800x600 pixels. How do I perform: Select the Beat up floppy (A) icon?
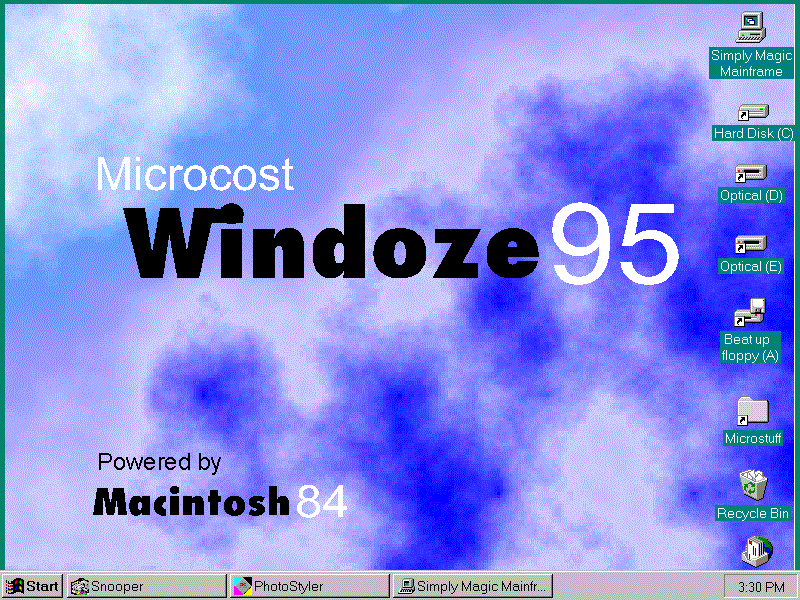pyautogui.click(x=750, y=312)
